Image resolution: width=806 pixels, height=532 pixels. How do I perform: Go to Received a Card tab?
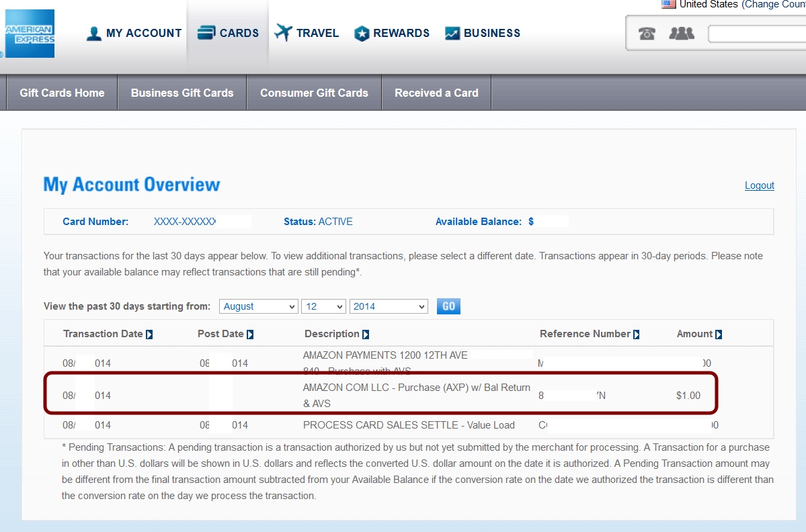436,93
